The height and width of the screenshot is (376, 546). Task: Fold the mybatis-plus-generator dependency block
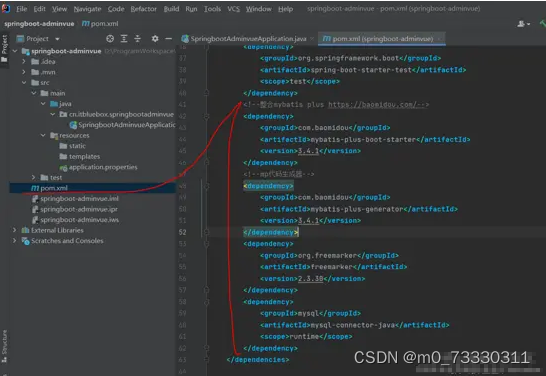pyautogui.click(x=206, y=186)
